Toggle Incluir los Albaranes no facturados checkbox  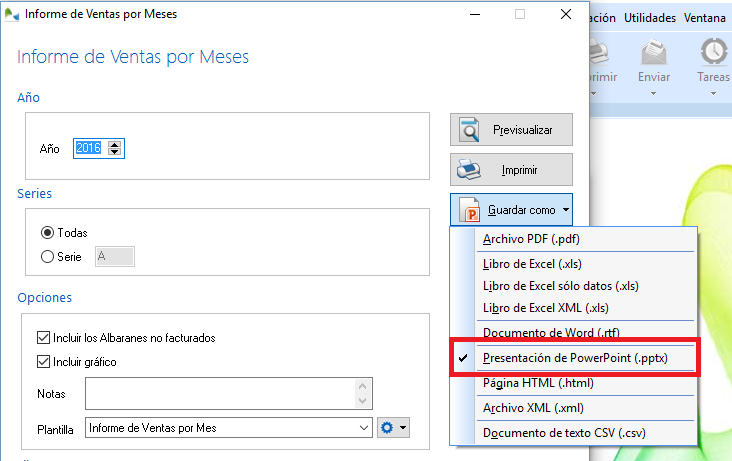pyautogui.click(x=43, y=337)
